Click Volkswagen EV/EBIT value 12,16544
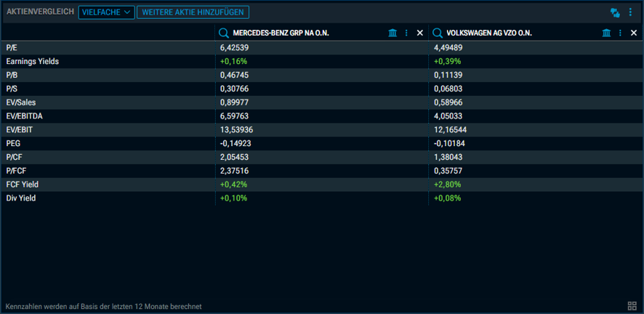 tap(450, 129)
